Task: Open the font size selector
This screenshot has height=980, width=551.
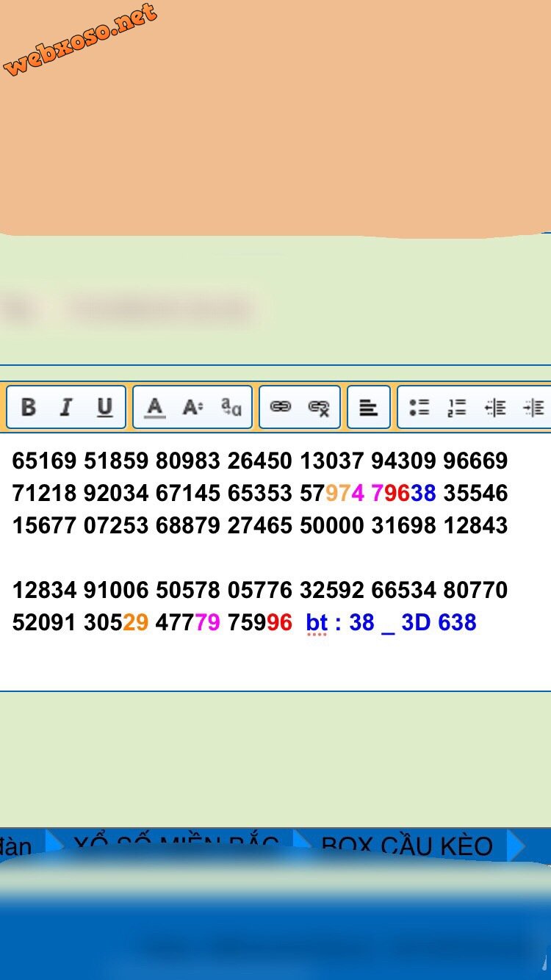Action: click(192, 406)
